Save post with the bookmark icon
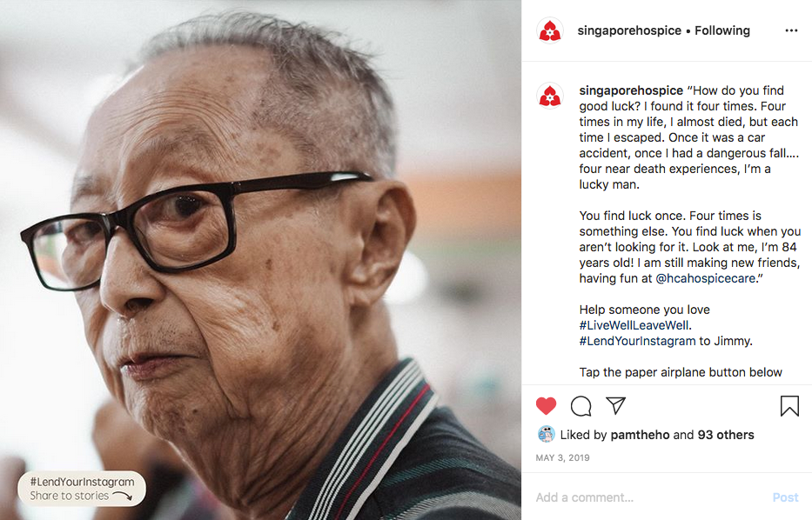This screenshot has width=812, height=520. pyautogui.click(x=789, y=406)
